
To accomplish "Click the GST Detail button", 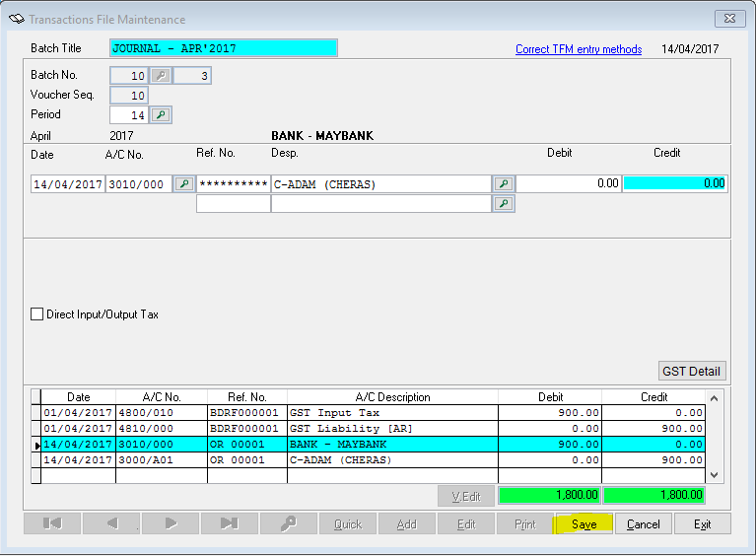I will tap(691, 371).
